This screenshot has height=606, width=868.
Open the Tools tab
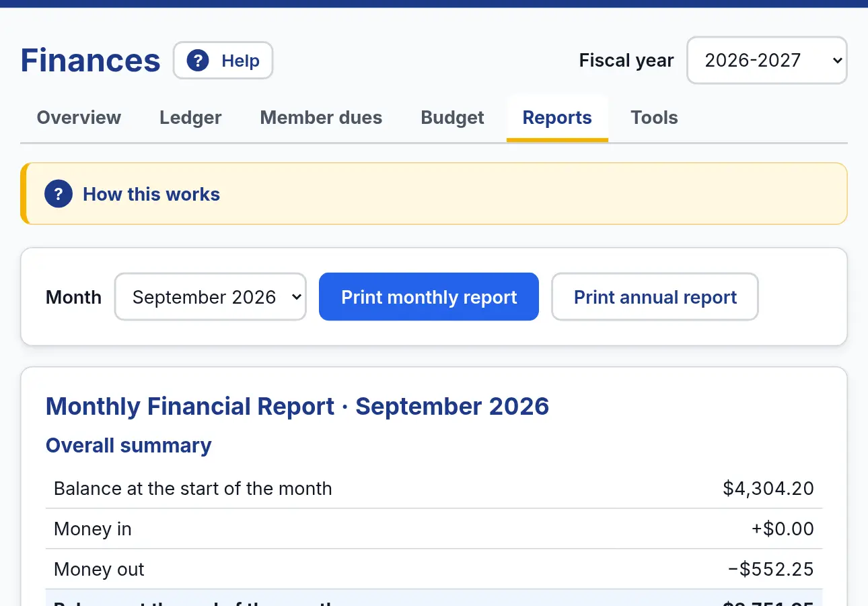654,118
